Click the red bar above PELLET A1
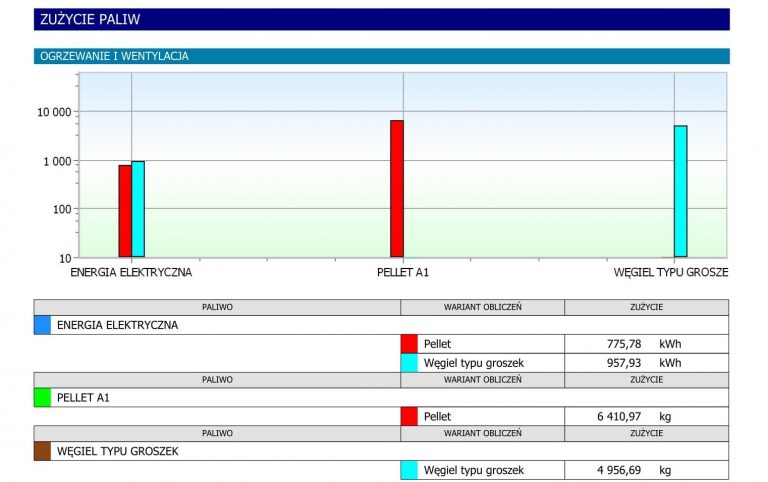768x482 pixels. pos(397,189)
